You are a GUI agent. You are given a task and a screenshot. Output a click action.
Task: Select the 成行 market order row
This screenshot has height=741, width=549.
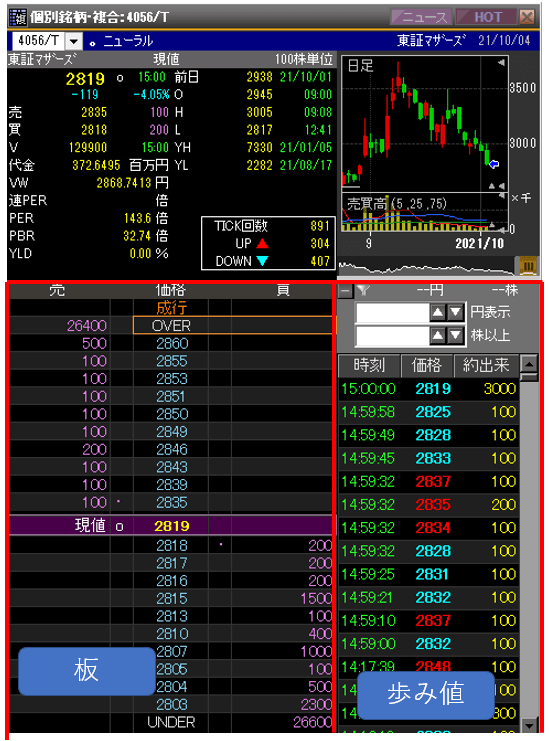point(171,308)
